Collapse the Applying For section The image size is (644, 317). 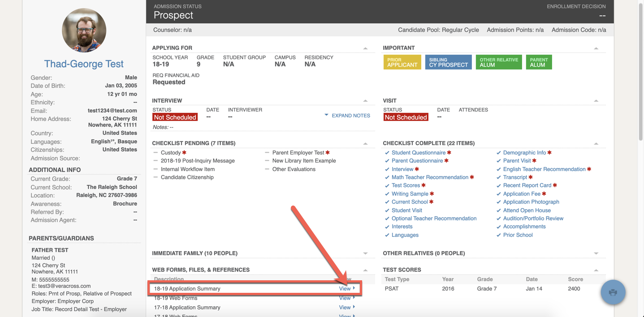click(x=365, y=48)
